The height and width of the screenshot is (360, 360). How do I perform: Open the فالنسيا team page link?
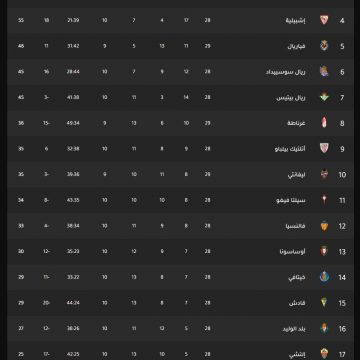(295, 226)
